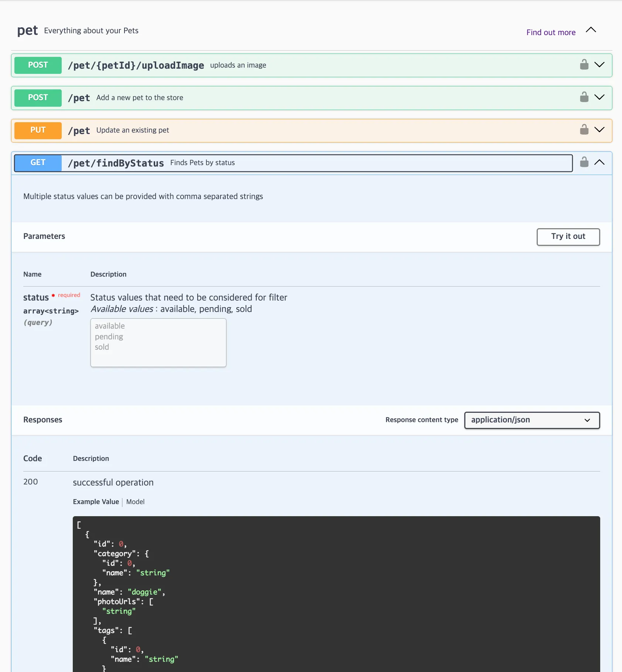The width and height of the screenshot is (622, 672).
Task: Click the 'array<string>' type label
Action: 51,311
